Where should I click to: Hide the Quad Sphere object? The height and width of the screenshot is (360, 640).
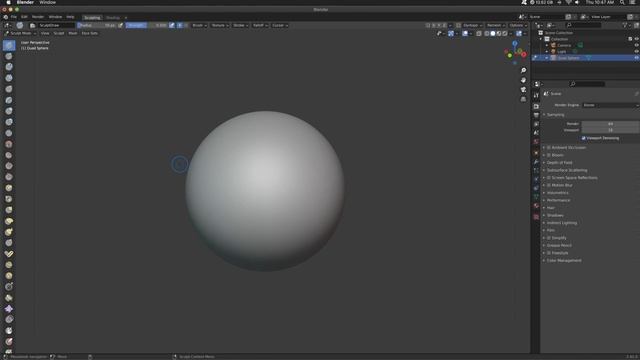(636, 58)
